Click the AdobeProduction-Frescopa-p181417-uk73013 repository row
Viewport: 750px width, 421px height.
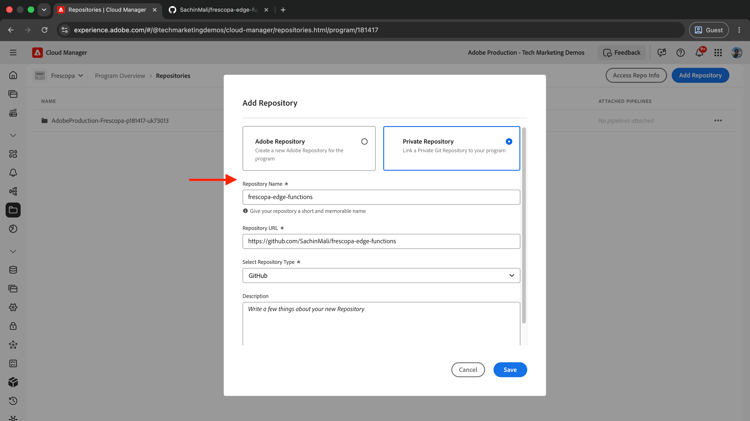point(383,121)
